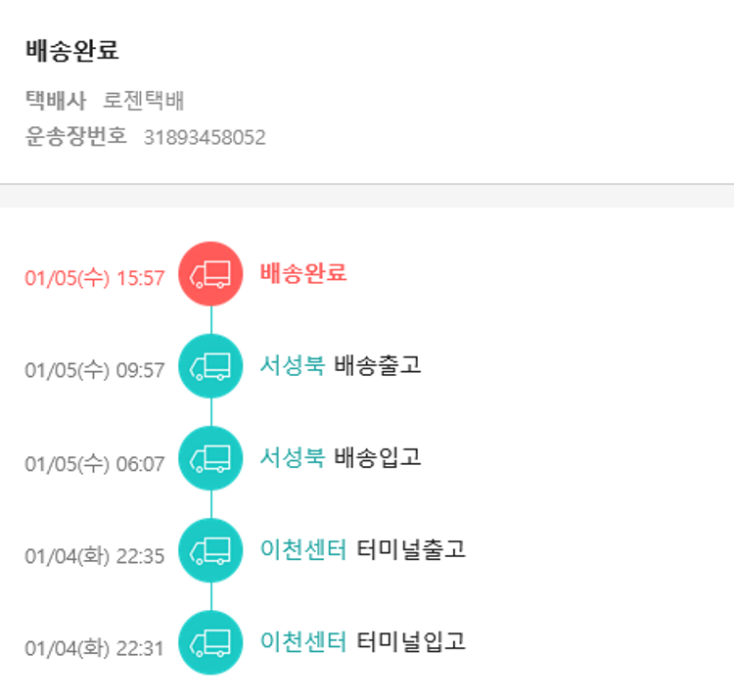Click the 배송완료 page heading
This screenshot has height=700, width=734.
coord(72,51)
